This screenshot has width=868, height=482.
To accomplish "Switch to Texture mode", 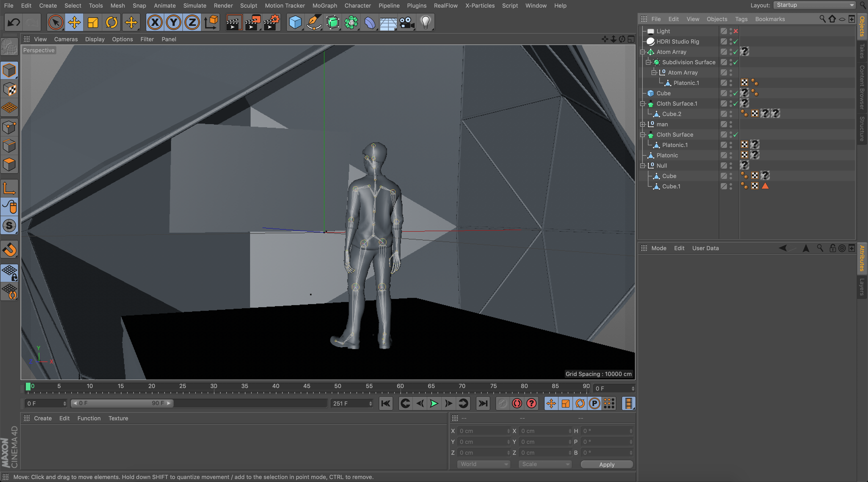I will [x=10, y=89].
